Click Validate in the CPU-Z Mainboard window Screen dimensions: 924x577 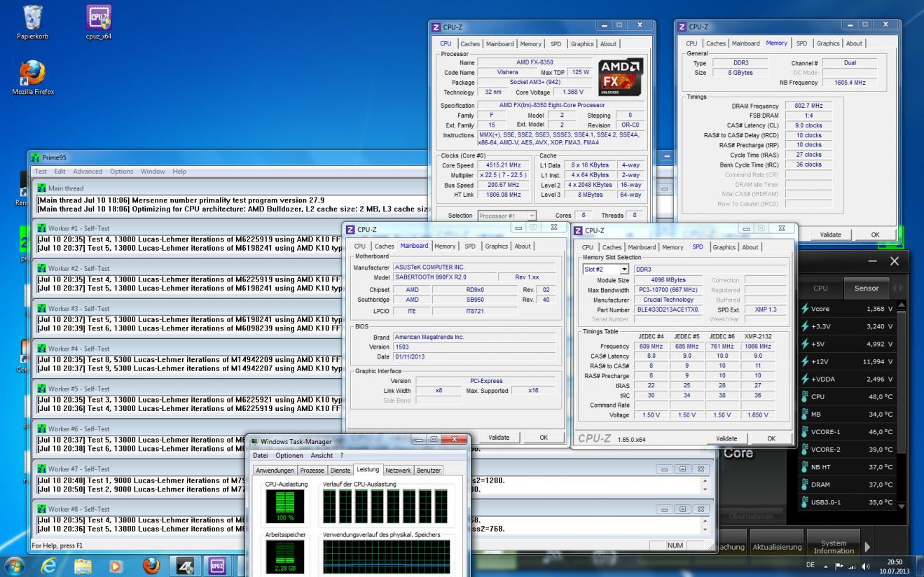click(499, 437)
